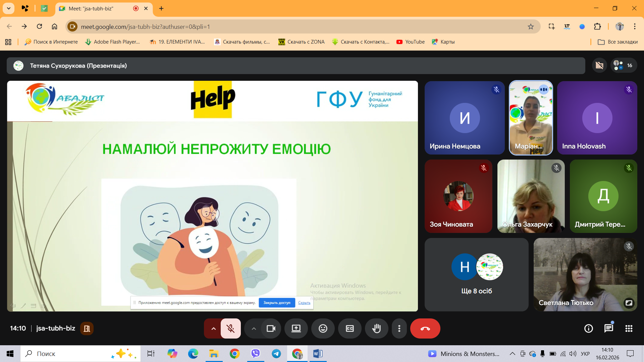Viewport: 644px width, 362px height.
Task: Open the activities grid icon
Action: coord(629,328)
